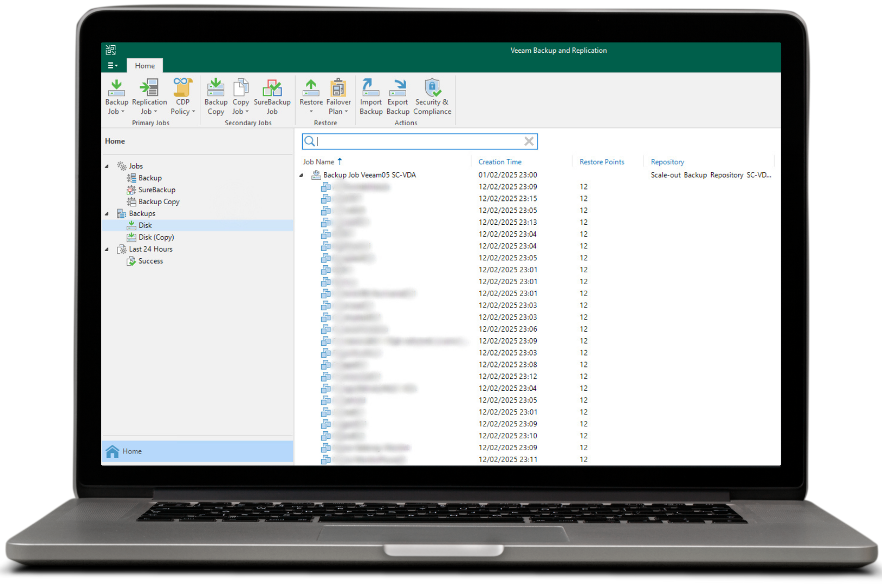Viewport: 882px width, 588px height.
Task: Select Disk under Backups
Action: click(x=145, y=225)
